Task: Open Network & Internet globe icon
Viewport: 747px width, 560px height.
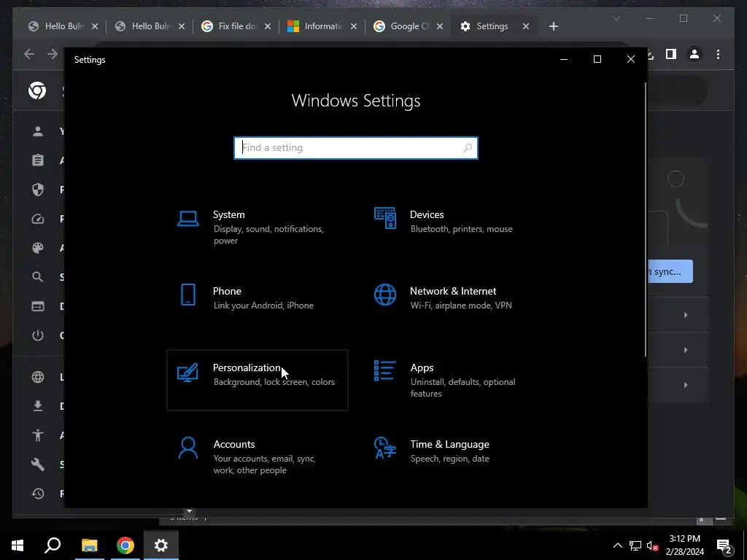Action: coord(385,295)
